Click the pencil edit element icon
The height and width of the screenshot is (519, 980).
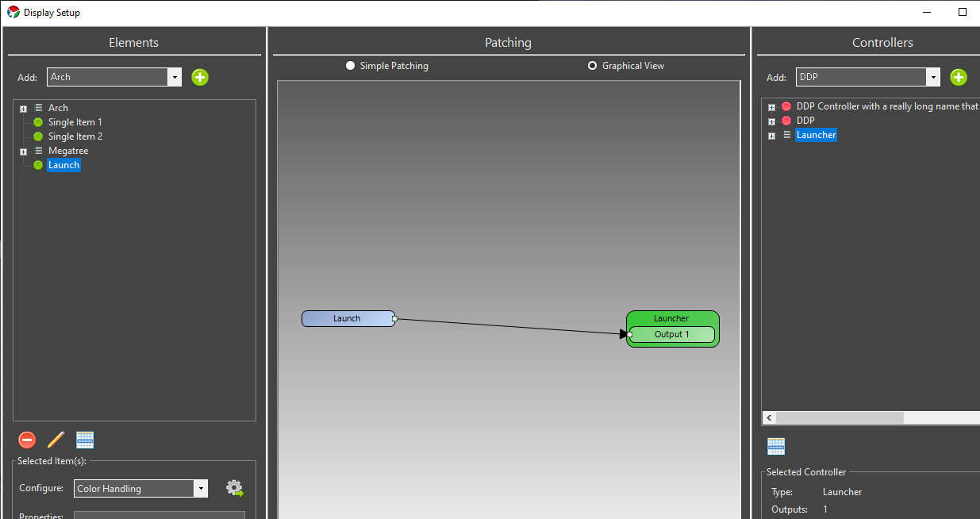[56, 440]
